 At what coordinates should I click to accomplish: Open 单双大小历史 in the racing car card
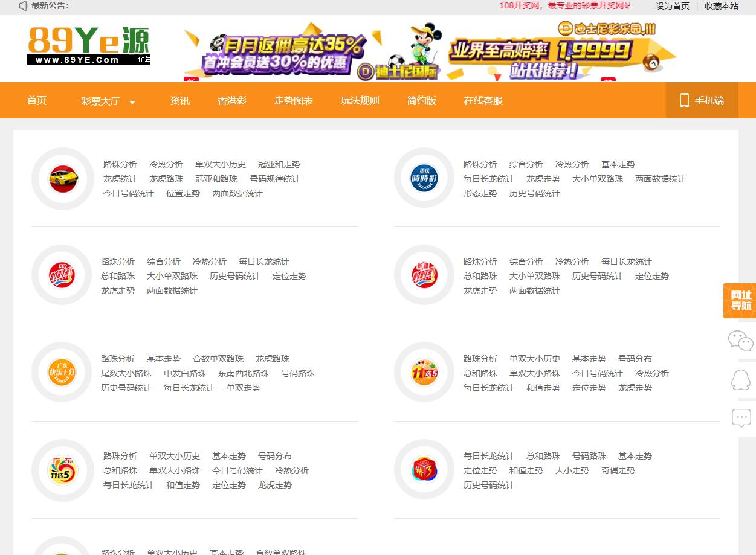(x=221, y=164)
